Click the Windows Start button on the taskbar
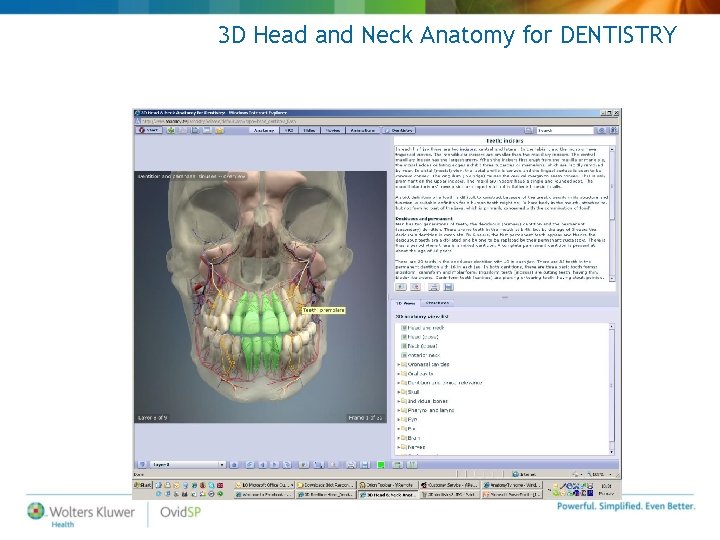The width and height of the screenshot is (720, 540). pos(143,485)
